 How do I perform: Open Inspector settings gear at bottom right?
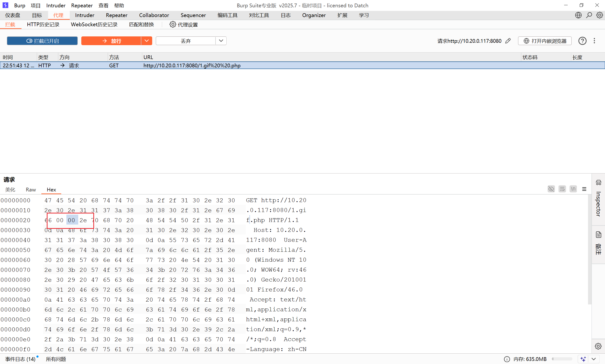coord(598,346)
